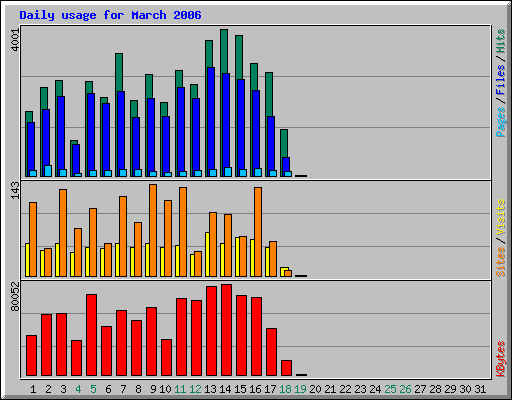Click day label 6 on the x-axis
The image size is (512, 400).
[108, 389]
